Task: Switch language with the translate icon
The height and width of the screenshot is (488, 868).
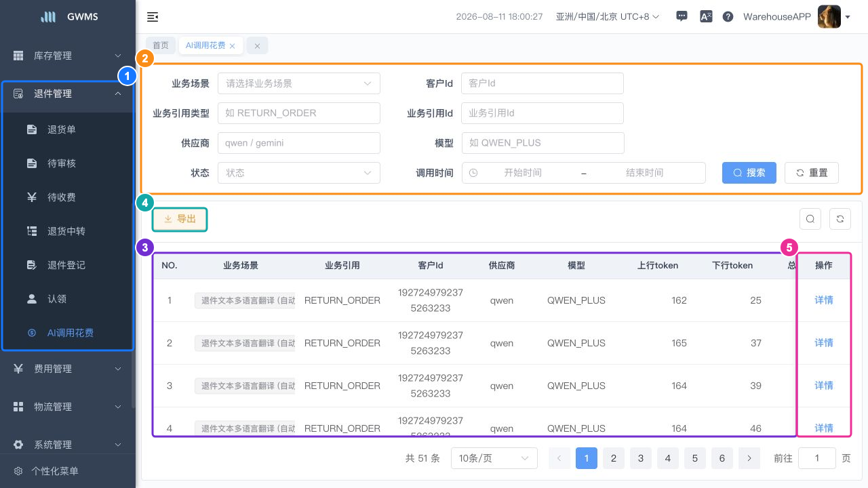Action: (706, 17)
